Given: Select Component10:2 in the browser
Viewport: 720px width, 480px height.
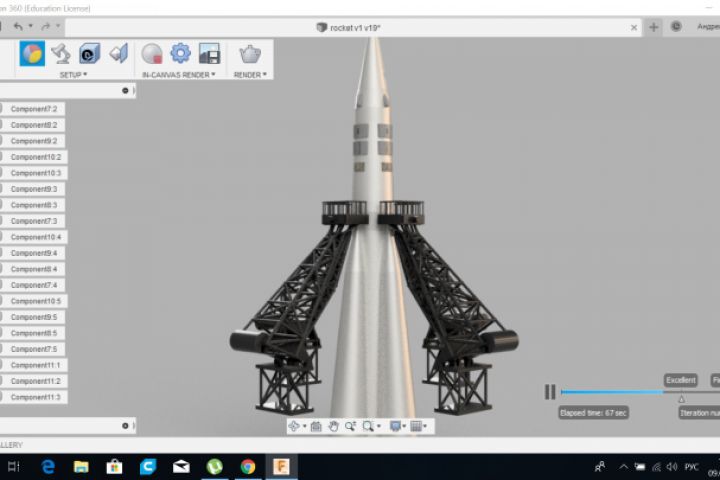Looking at the screenshot, I should pos(34,157).
